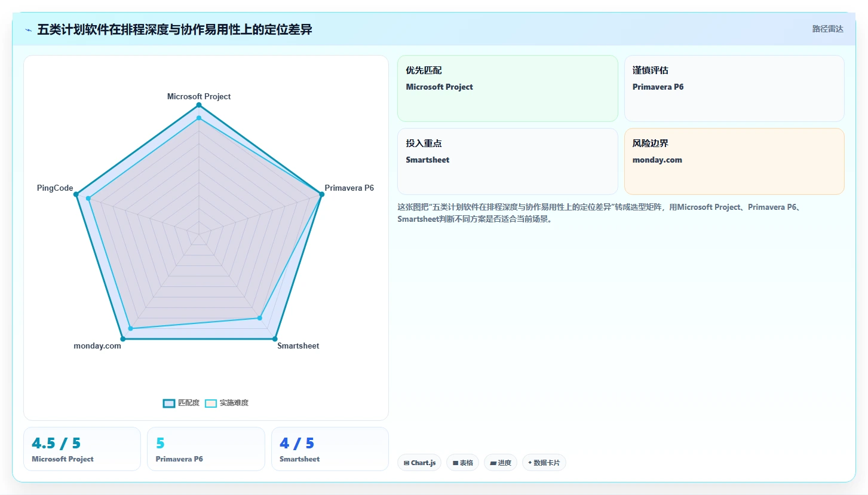Image resolution: width=868 pixels, height=495 pixels.
Task: Click the 路径雷达 label in header
Action: tap(827, 29)
